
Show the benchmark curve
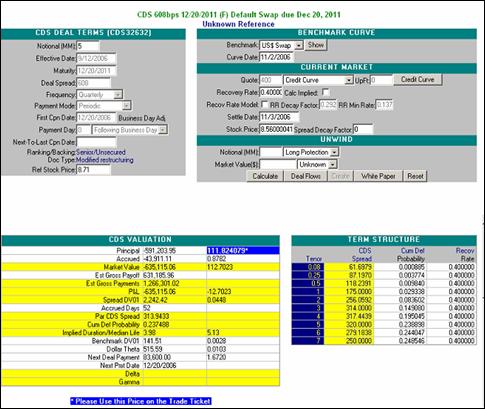pyautogui.click(x=315, y=45)
